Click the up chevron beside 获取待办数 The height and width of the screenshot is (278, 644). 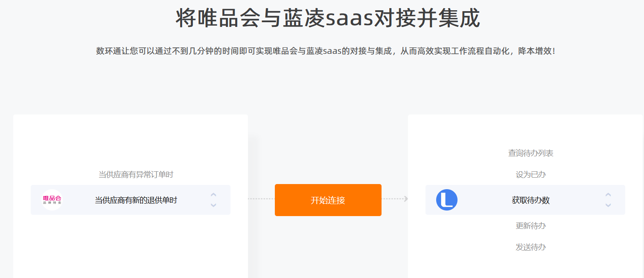click(608, 195)
